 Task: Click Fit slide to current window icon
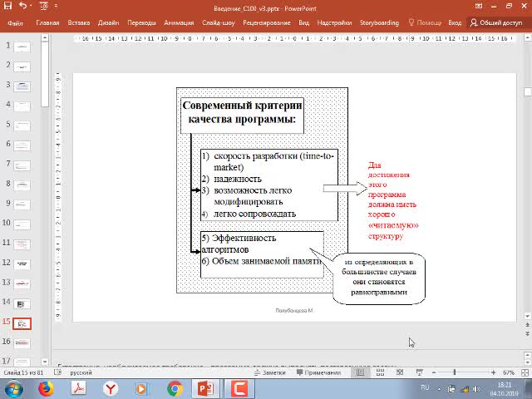(525, 372)
